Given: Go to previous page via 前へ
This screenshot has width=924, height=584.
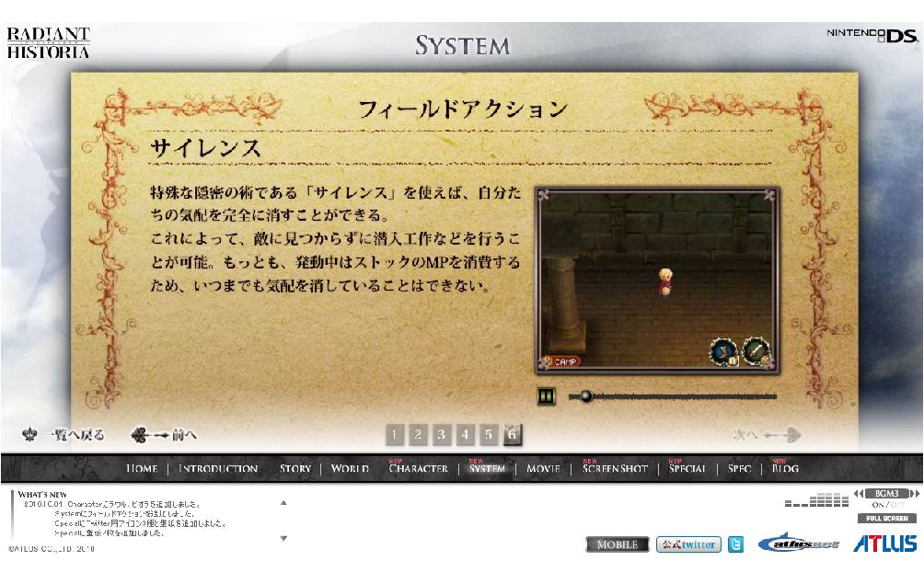Looking at the screenshot, I should [x=184, y=435].
